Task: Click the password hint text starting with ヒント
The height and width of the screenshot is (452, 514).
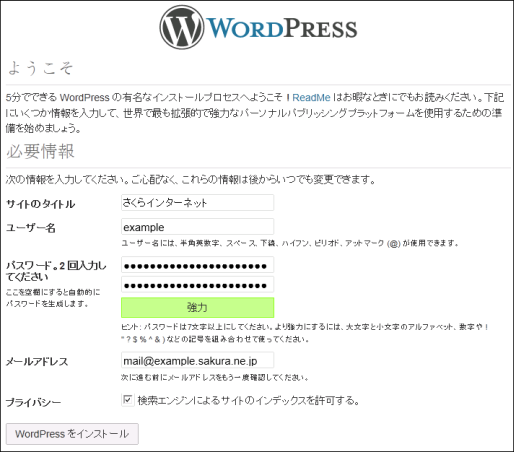Action: point(305,333)
